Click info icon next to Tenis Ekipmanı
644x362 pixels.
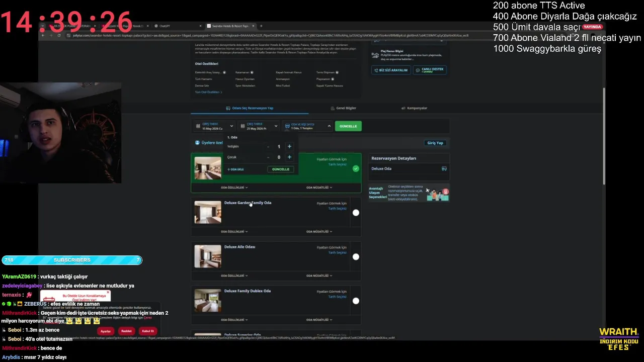(337, 72)
